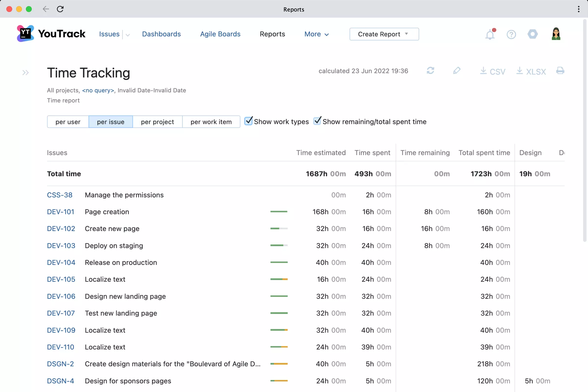
Task: Switch to per project grouping tab
Action: (157, 122)
